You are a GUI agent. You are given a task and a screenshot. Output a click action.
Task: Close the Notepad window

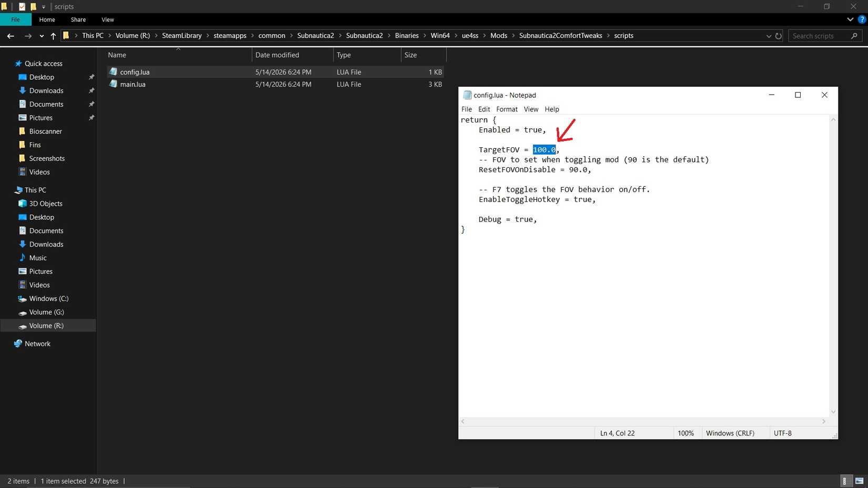tap(824, 95)
